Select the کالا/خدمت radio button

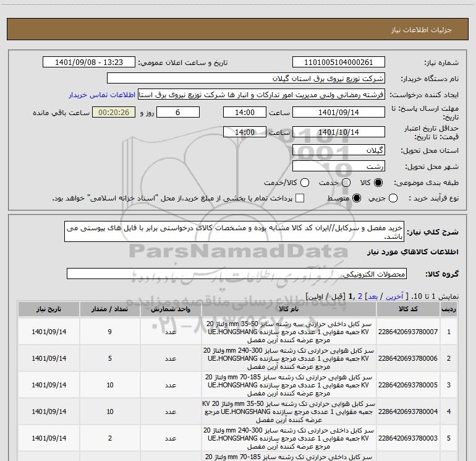[x=305, y=183]
